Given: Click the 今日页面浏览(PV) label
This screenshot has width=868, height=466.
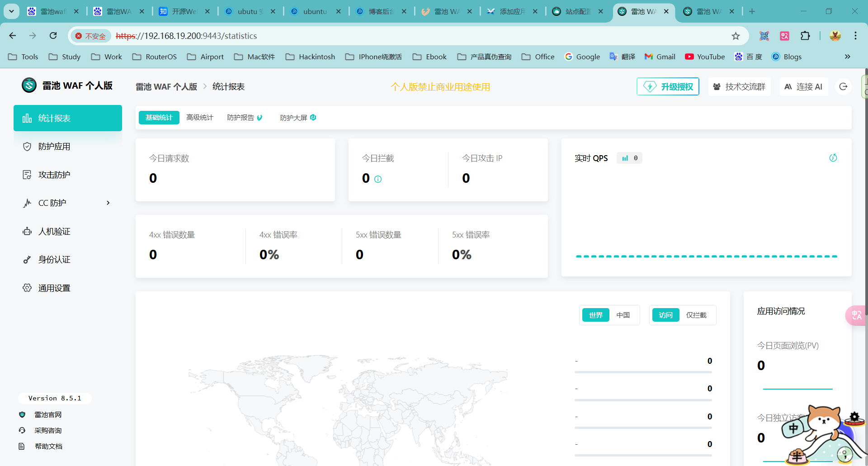Looking at the screenshot, I should [x=788, y=346].
